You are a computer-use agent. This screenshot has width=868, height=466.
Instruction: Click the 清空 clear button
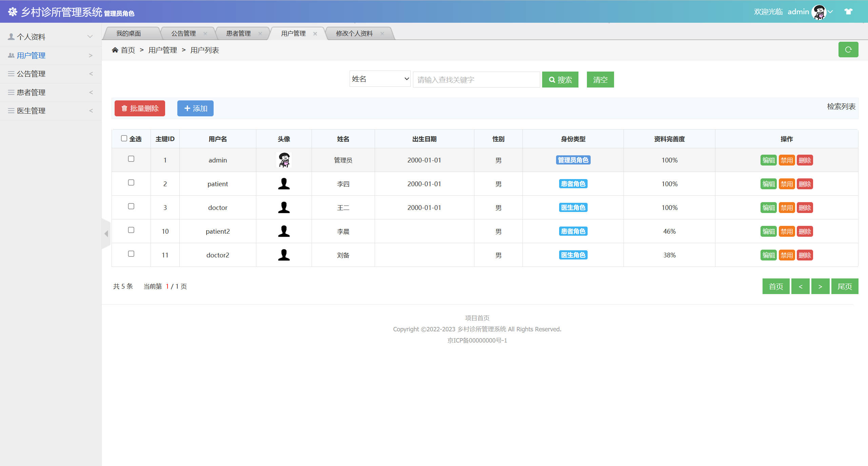click(600, 79)
